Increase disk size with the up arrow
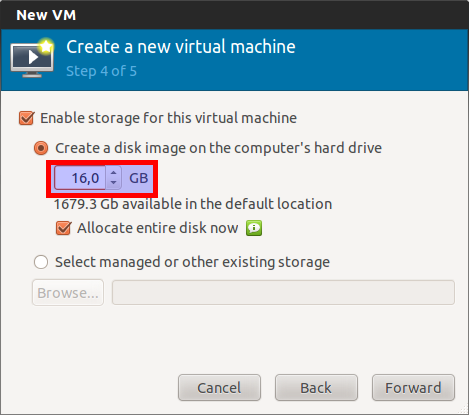Image resolution: width=469 pixels, height=415 pixels. pos(114,173)
